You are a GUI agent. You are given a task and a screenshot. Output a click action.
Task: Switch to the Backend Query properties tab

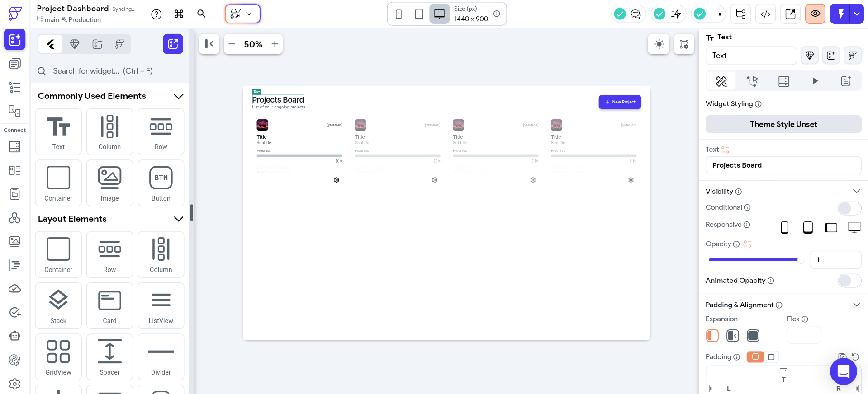[784, 81]
